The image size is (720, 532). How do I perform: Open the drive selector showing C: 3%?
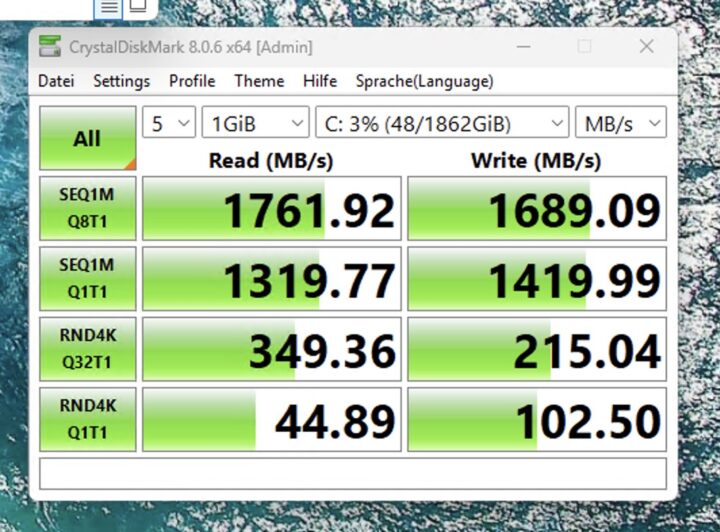click(x=441, y=124)
